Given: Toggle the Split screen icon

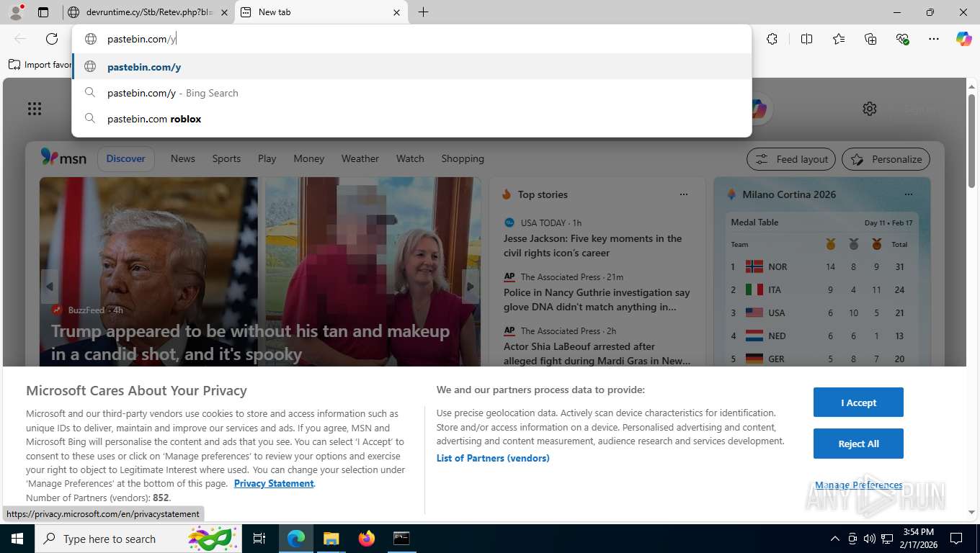Looking at the screenshot, I should tap(806, 39).
